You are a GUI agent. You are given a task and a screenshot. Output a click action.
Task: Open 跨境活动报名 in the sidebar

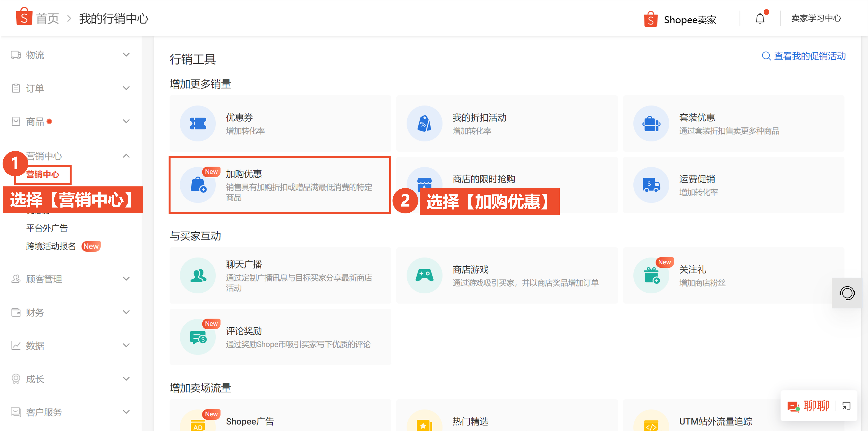pos(51,246)
